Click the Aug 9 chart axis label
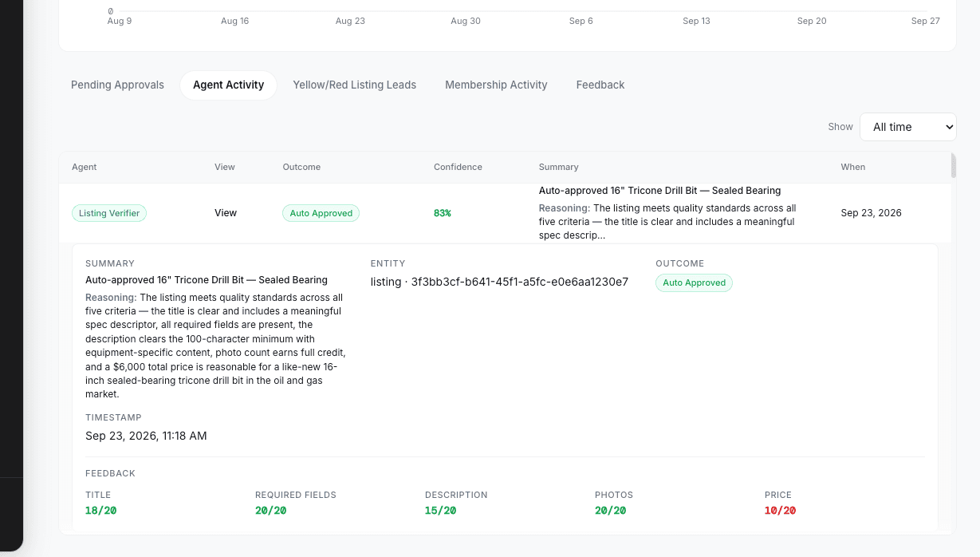This screenshot has height=557, width=980. tap(120, 21)
